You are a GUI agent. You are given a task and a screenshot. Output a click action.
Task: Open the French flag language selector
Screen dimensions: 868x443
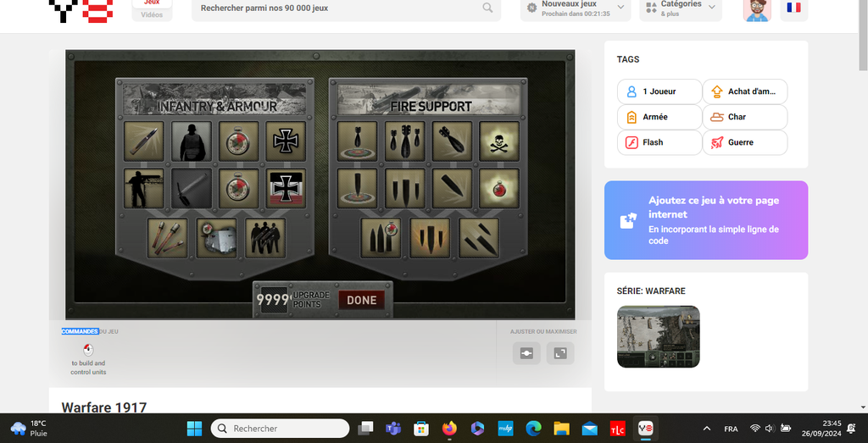click(x=793, y=8)
